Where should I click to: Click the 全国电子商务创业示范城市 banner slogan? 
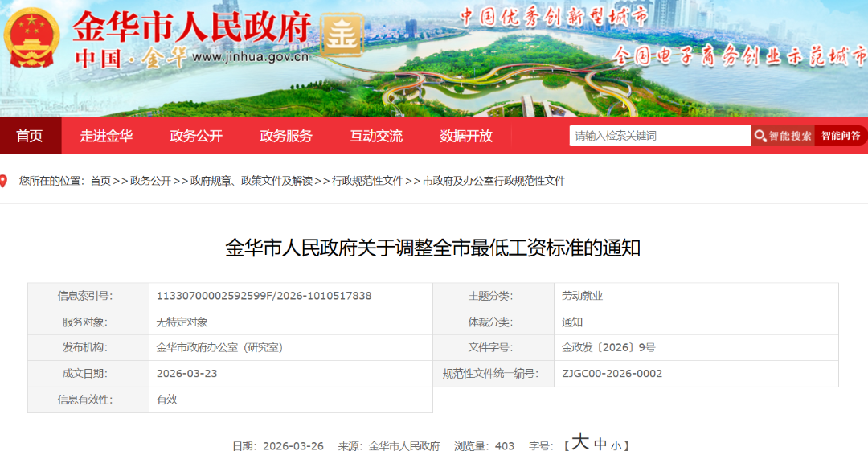click(740, 56)
